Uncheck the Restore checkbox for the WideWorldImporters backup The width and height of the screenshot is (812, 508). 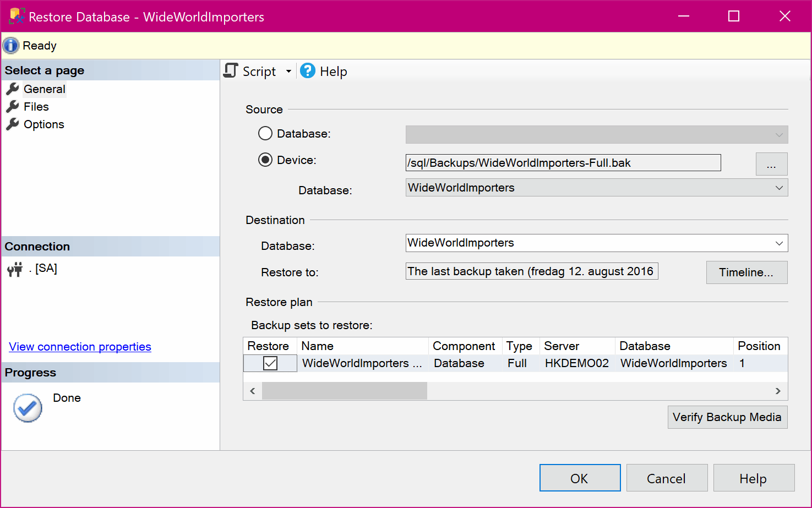point(270,363)
